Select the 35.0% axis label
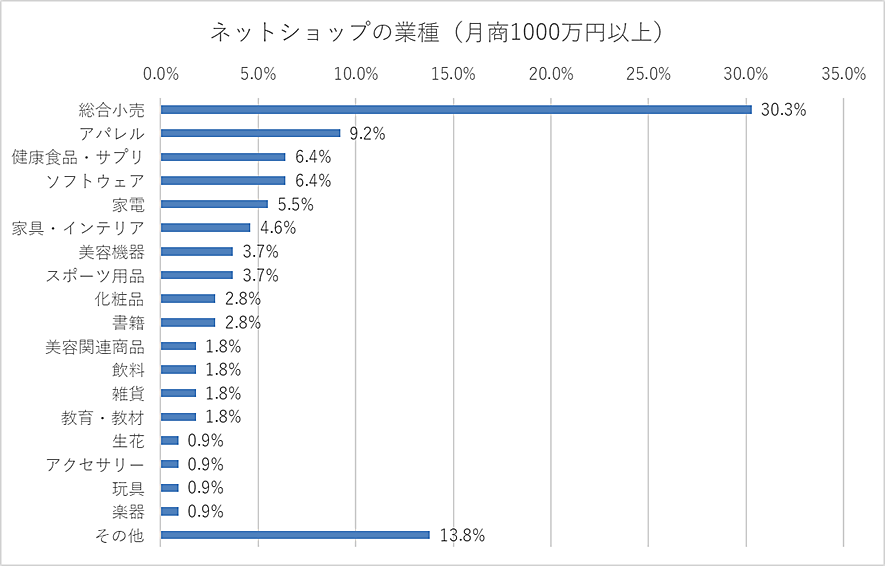 pos(843,74)
